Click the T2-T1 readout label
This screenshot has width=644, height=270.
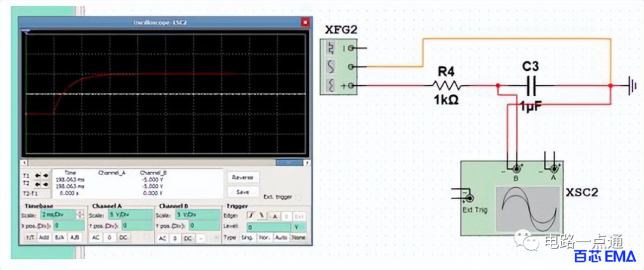(30, 194)
